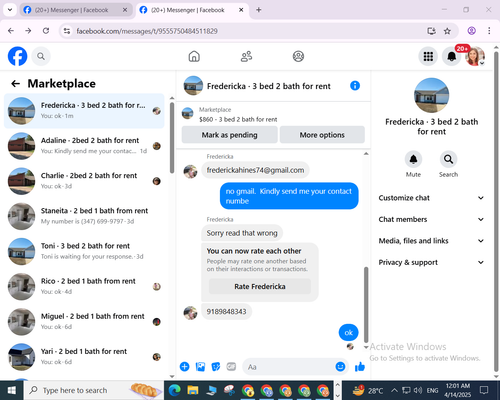Click install app icon in address bar

click(431, 31)
